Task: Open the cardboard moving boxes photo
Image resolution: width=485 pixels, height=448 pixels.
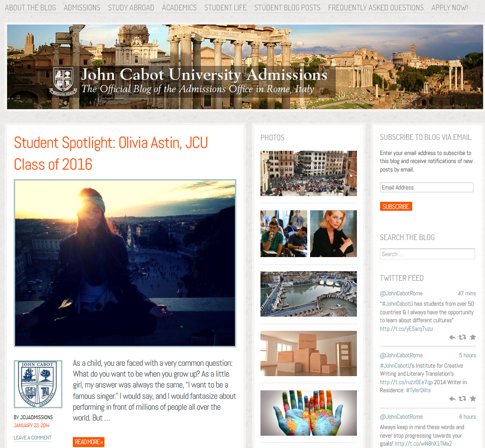Action: point(308,353)
